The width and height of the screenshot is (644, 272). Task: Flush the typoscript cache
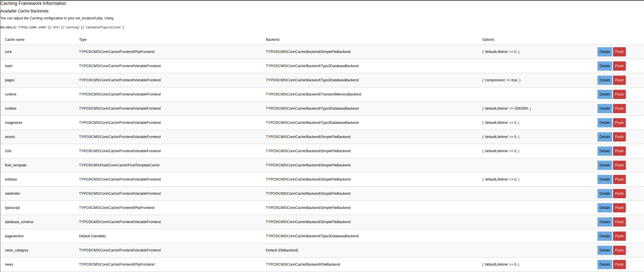619,208
